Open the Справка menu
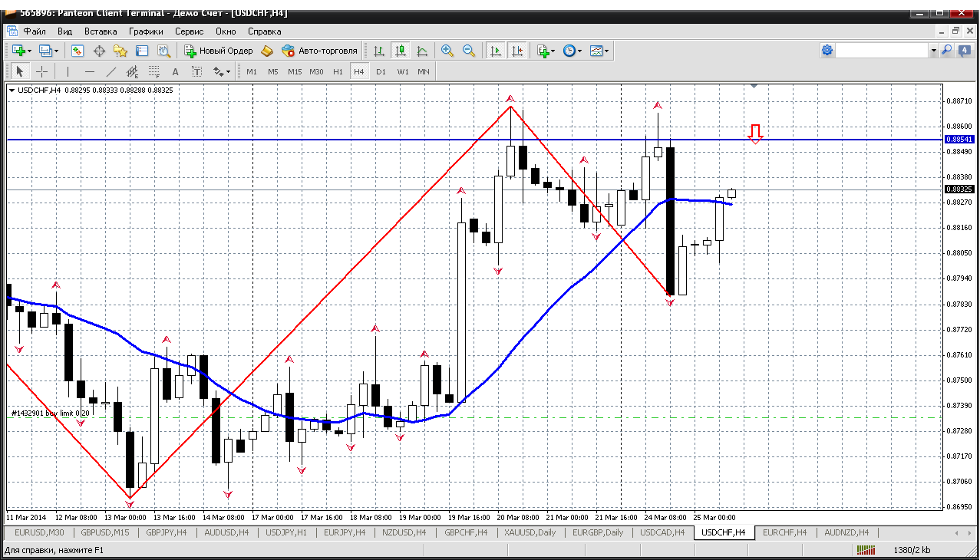 265,31
